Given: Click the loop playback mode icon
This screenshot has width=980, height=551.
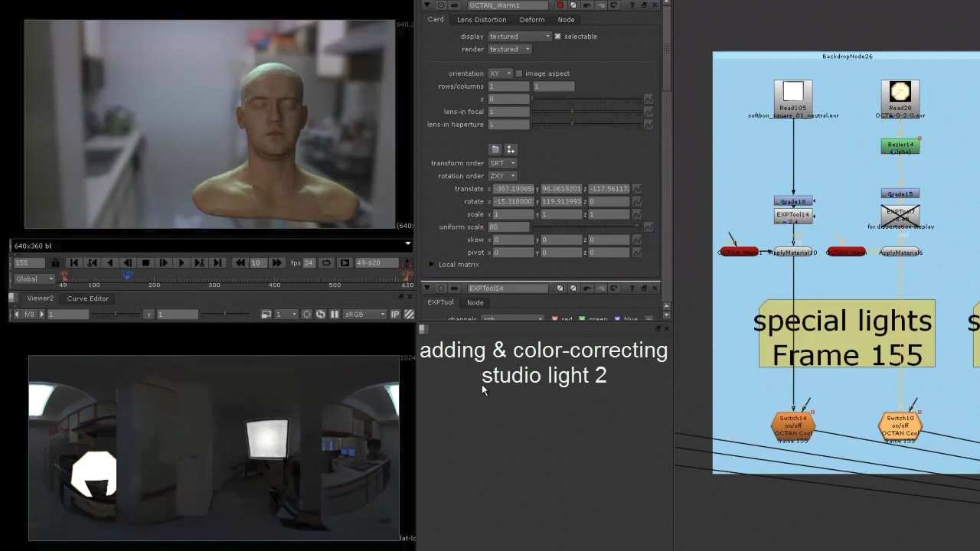Looking at the screenshot, I should click(x=326, y=262).
